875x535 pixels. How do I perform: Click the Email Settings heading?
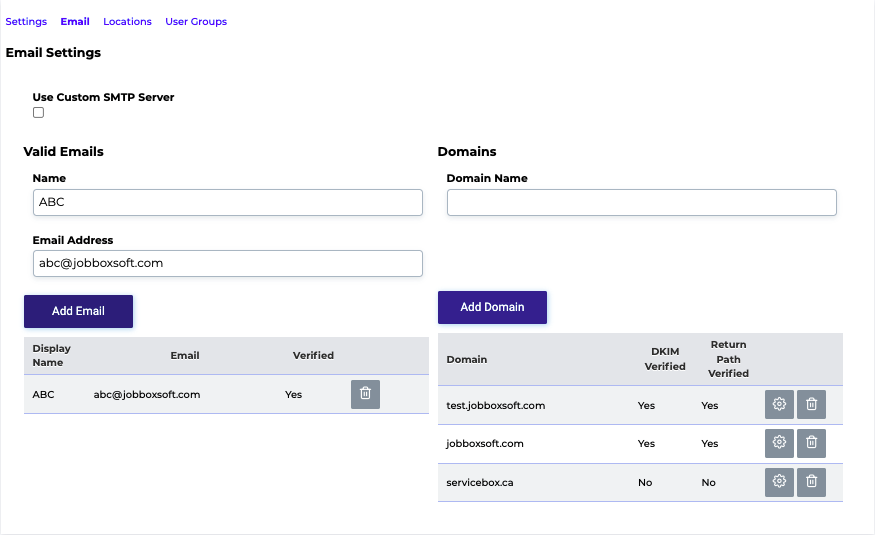point(53,52)
